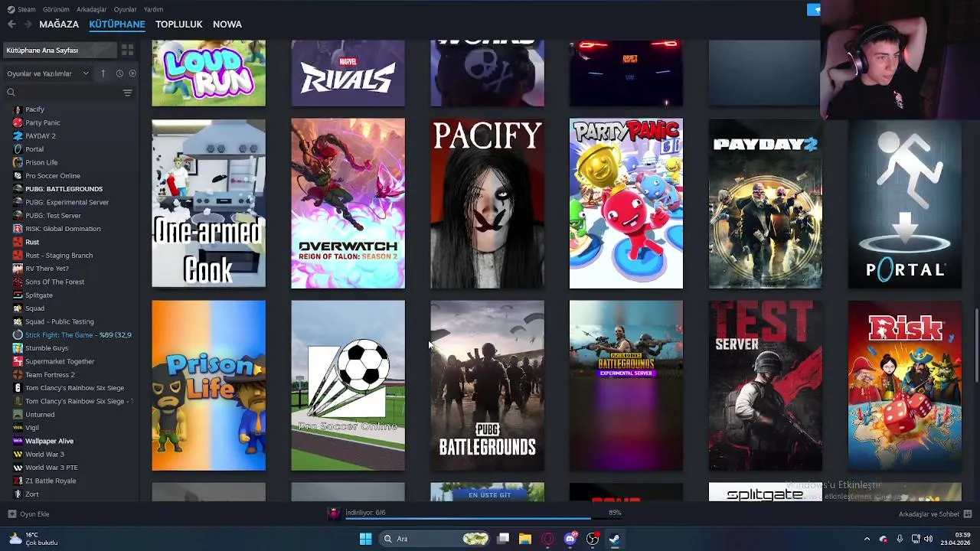Viewport: 980px width, 551px height.
Task: Open the NOWA profile tab
Action: coord(227,24)
